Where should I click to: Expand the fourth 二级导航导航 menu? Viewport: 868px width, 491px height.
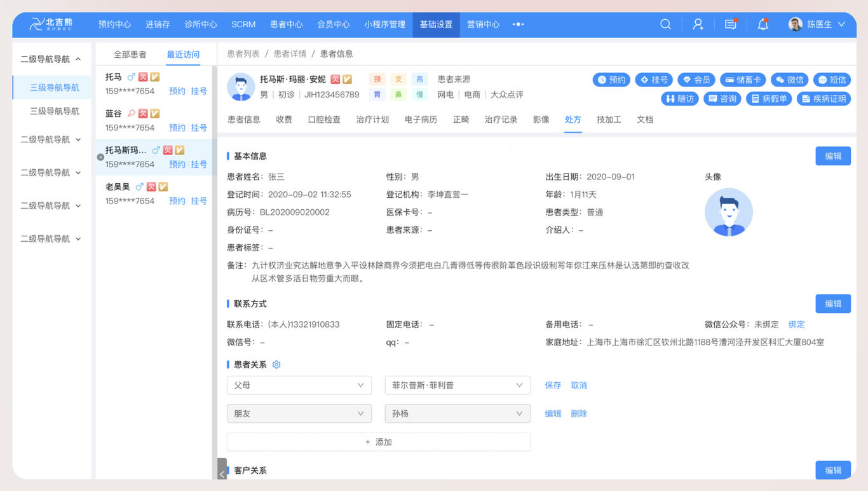[x=51, y=205]
